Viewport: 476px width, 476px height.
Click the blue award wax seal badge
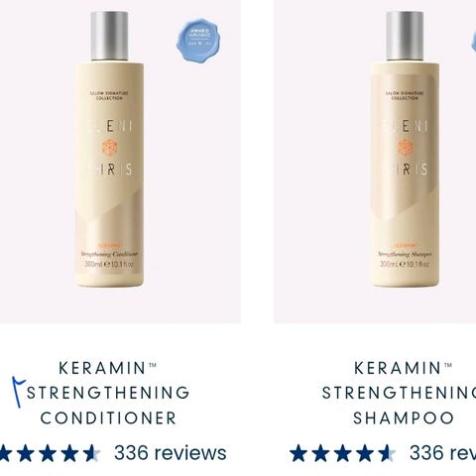pos(198,41)
